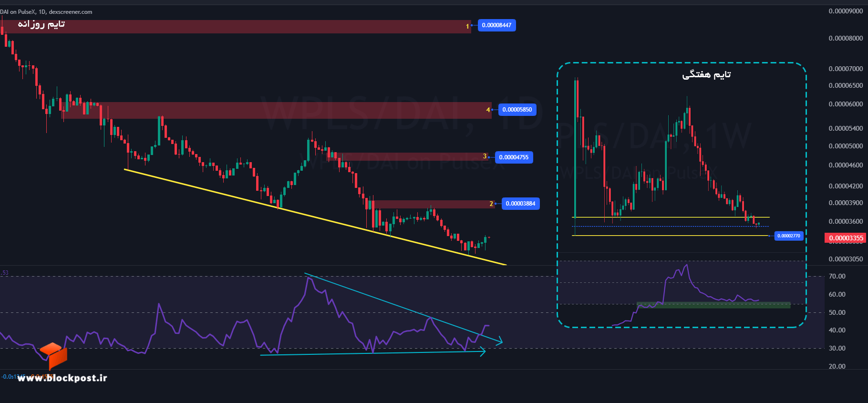
Task: Click resistance zone number 3 marker
Action: 485,156
